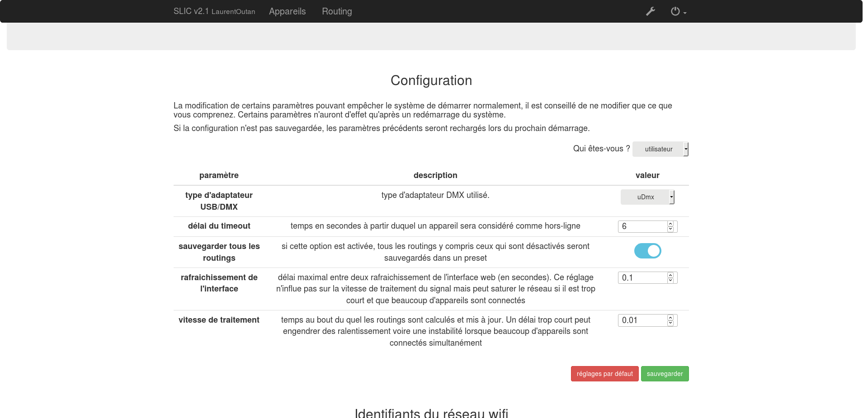The image size is (868, 418).
Task: Increase vitesse de traitement value
Action: click(x=670, y=318)
